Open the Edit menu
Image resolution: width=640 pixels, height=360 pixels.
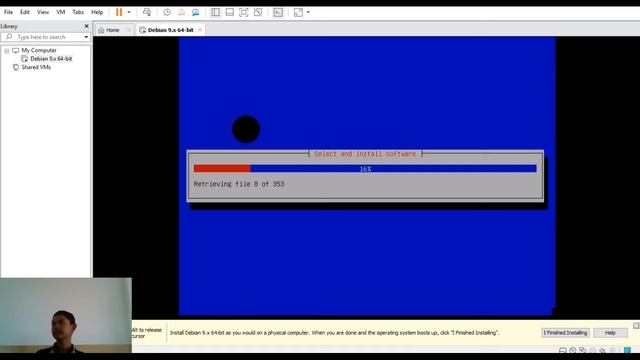pyautogui.click(x=25, y=12)
